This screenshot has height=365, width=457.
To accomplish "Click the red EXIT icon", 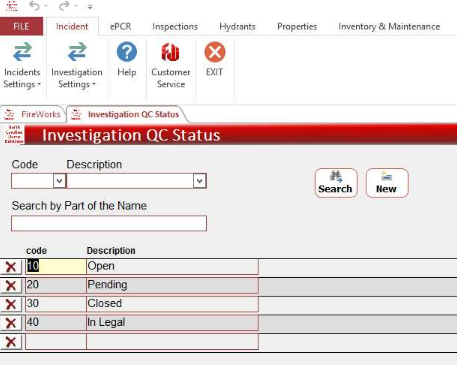I will pyautogui.click(x=215, y=52).
